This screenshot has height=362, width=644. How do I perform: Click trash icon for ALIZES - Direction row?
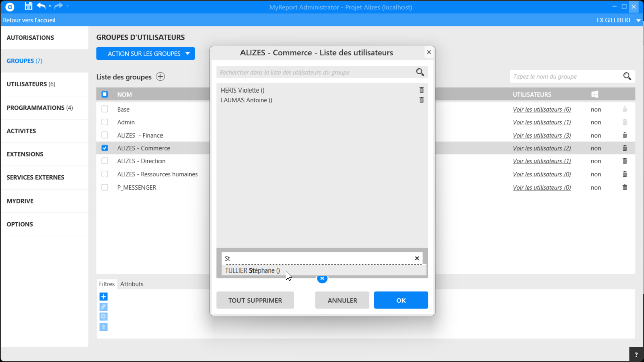[x=625, y=161]
